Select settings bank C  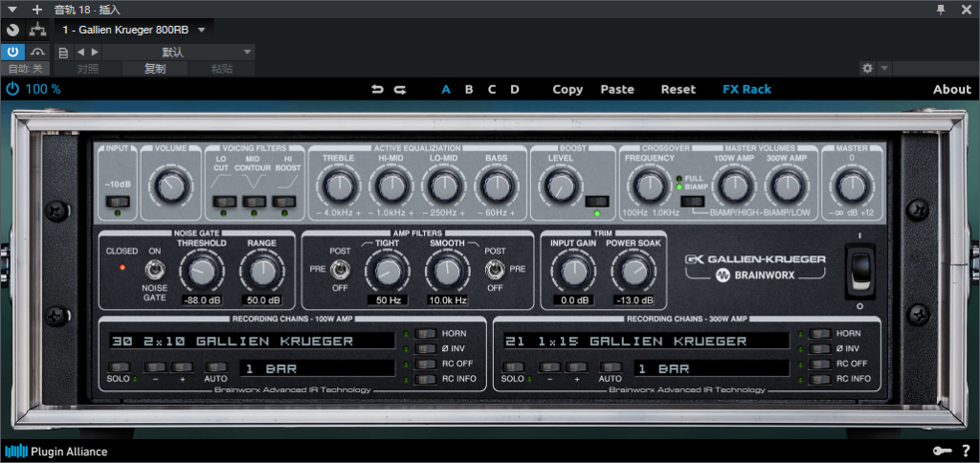pos(492,89)
